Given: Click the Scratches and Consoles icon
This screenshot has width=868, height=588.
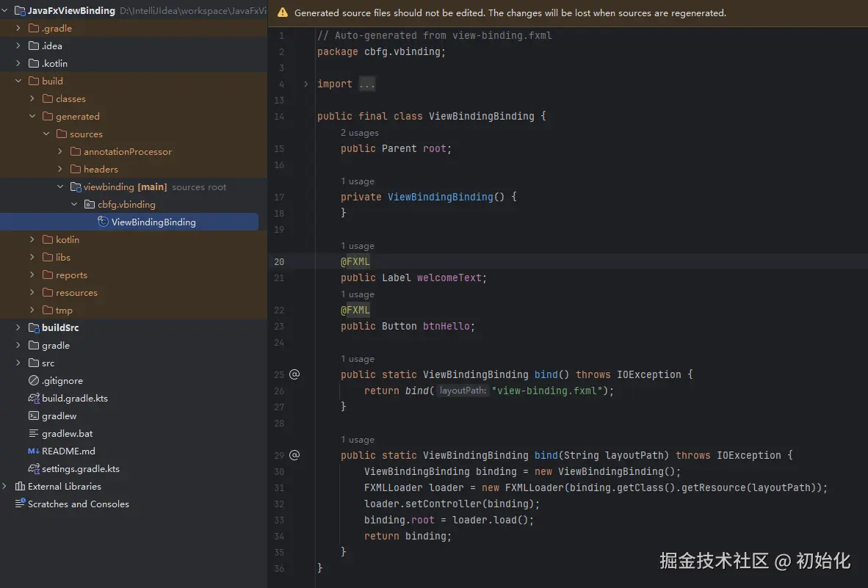Looking at the screenshot, I should (x=20, y=504).
